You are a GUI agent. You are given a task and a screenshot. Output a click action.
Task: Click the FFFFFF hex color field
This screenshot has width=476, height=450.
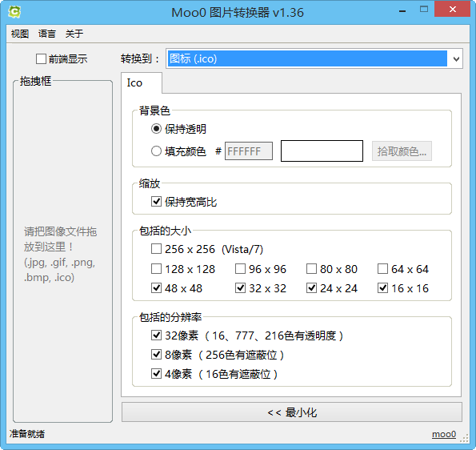(249, 151)
